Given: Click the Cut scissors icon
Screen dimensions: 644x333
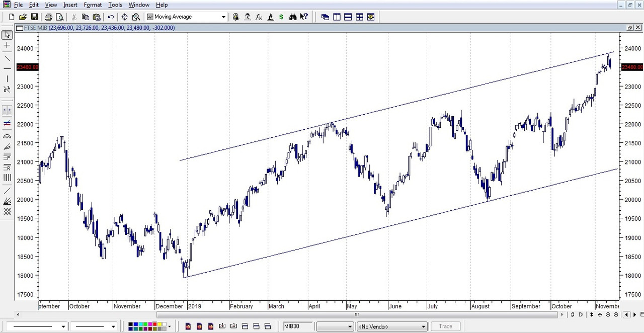Looking at the screenshot, I should pyautogui.click(x=74, y=17).
